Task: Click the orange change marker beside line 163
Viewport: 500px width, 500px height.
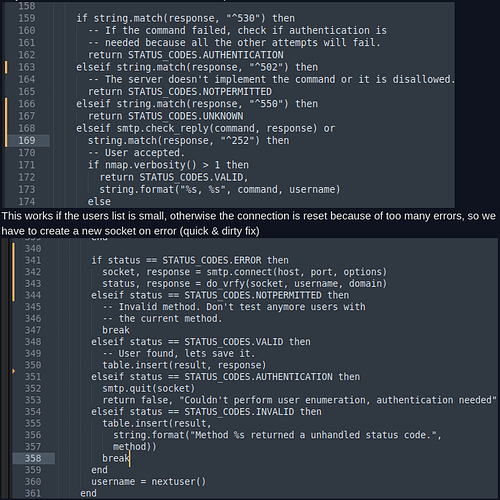Action: point(6,67)
